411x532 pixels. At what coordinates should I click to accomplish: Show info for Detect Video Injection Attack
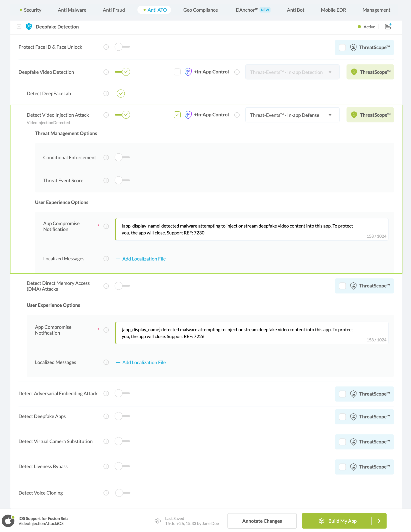click(106, 115)
